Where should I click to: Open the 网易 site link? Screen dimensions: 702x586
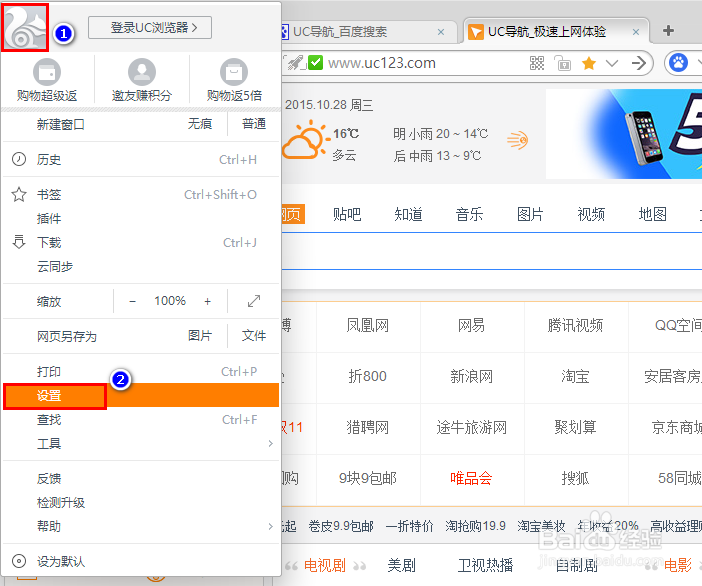click(471, 325)
